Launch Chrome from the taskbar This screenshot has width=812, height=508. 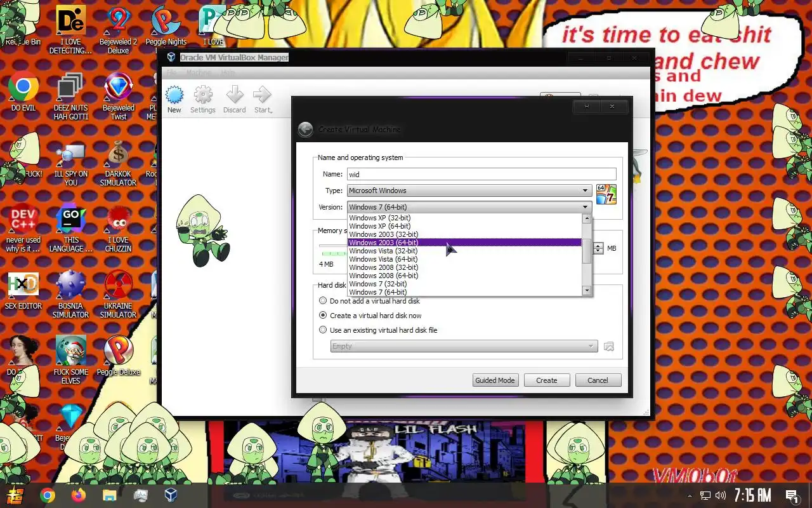tap(48, 495)
